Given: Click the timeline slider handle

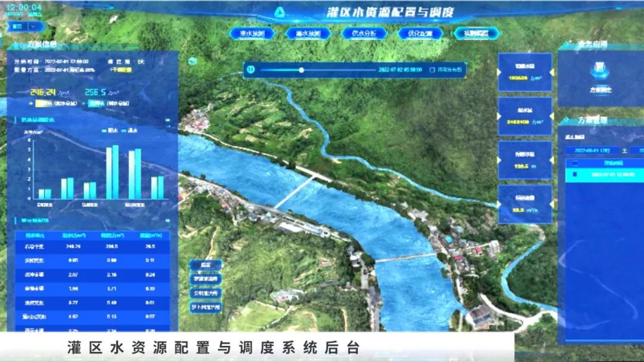Looking at the screenshot, I should (301, 70).
